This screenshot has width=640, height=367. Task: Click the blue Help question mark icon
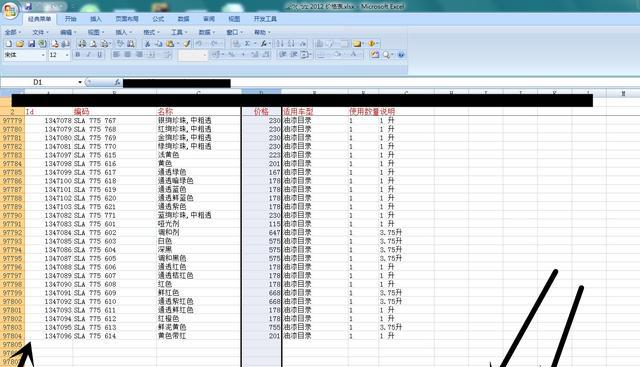coord(401,55)
